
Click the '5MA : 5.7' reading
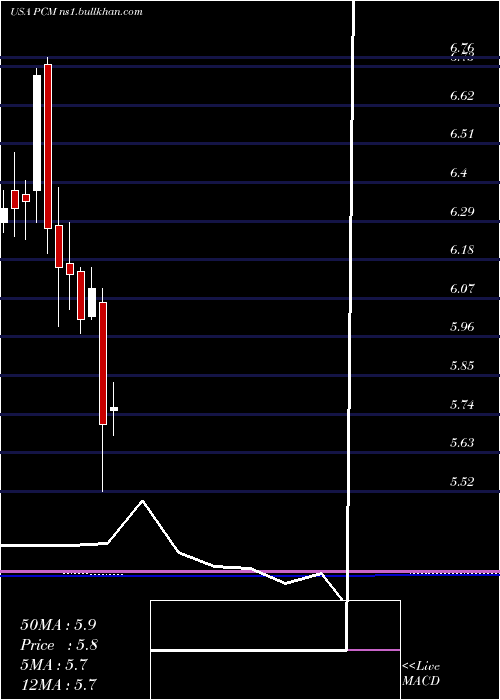[54, 665]
